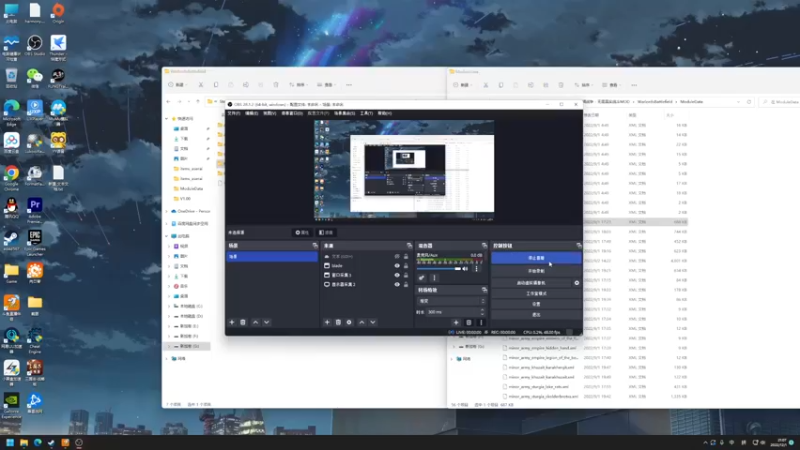Open source properties gear icon

pyautogui.click(x=349, y=322)
